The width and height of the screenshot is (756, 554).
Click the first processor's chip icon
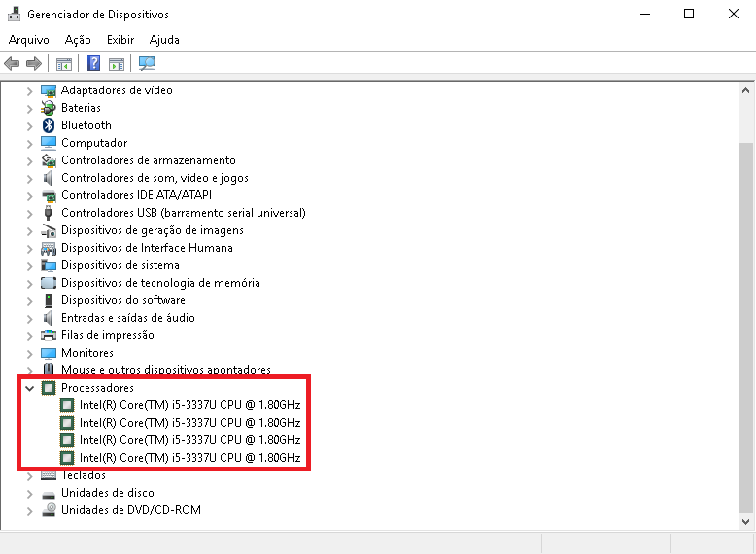(x=66, y=405)
